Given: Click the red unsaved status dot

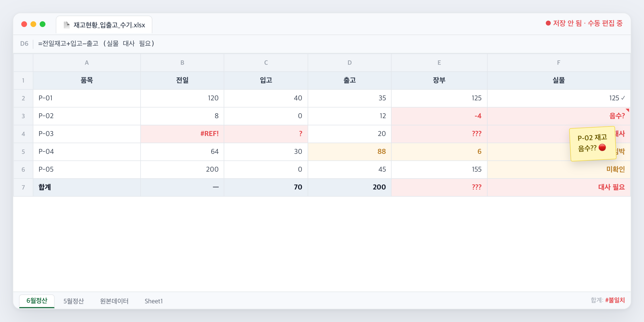Looking at the screenshot, I should click(548, 23).
